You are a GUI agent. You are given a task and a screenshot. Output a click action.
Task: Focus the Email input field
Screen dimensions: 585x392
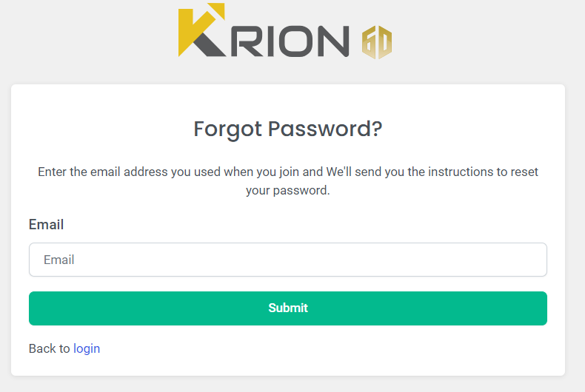287,260
